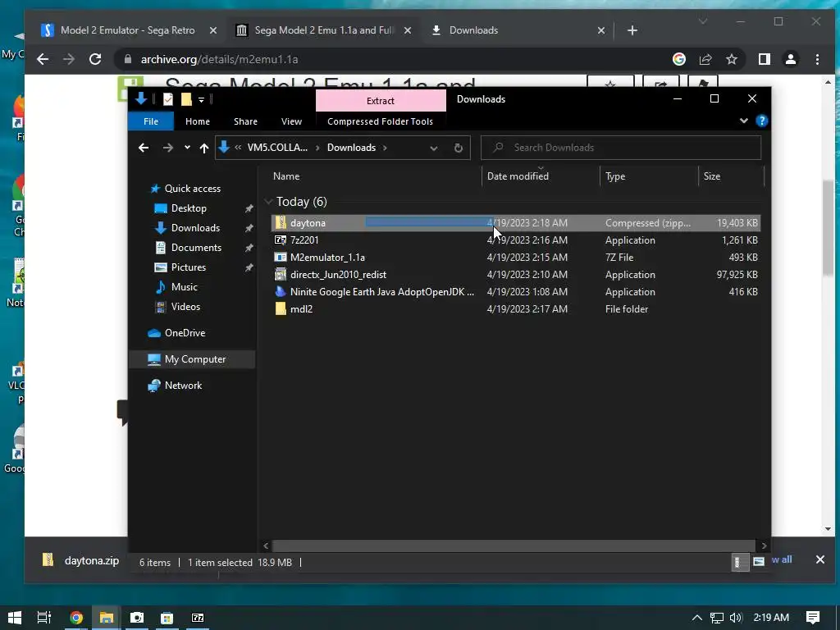This screenshot has width=840, height=630.
Task: Expand the Explorer ribbon chevron
Action: 743,121
